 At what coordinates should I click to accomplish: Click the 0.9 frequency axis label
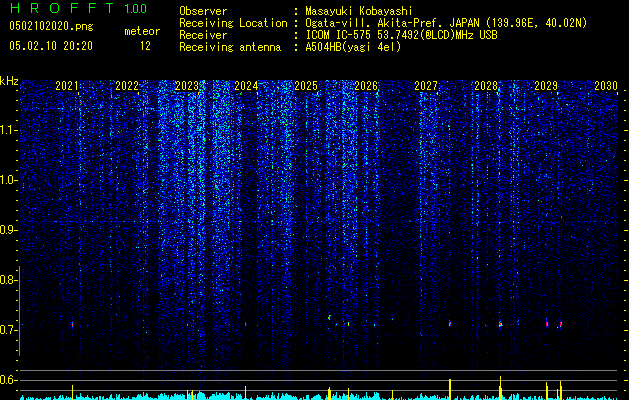[9, 230]
